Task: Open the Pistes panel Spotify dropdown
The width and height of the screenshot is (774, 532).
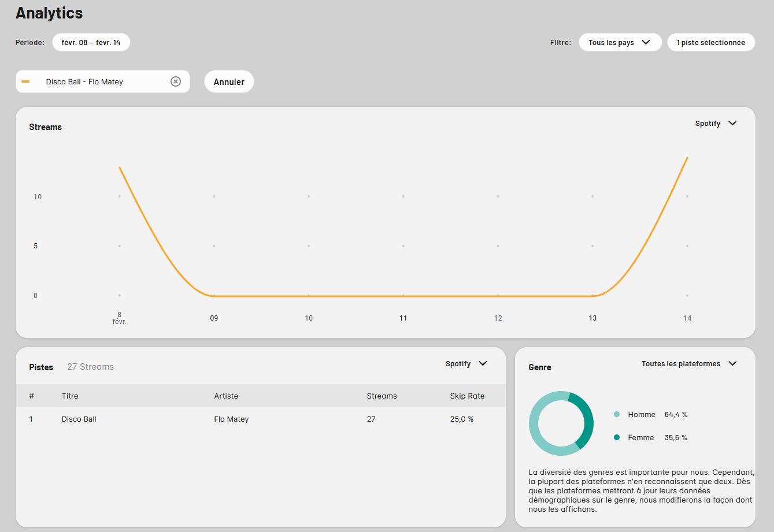Action: 465,364
